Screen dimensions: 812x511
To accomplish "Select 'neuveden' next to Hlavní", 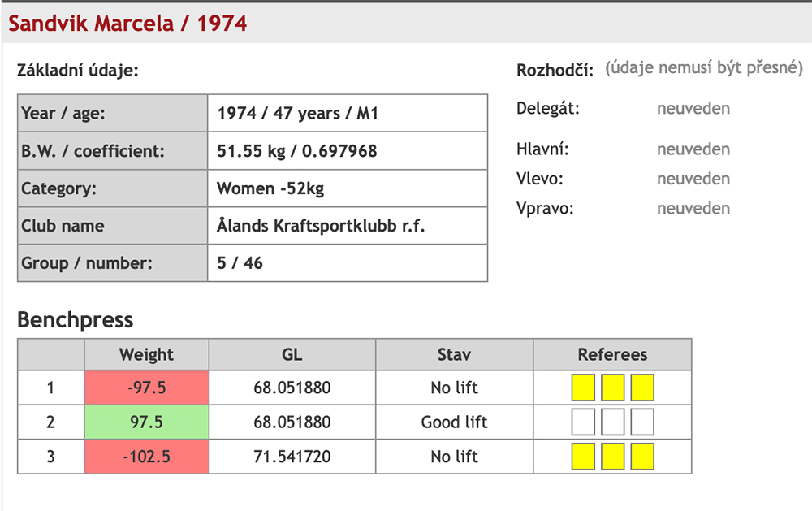I will 693,149.
